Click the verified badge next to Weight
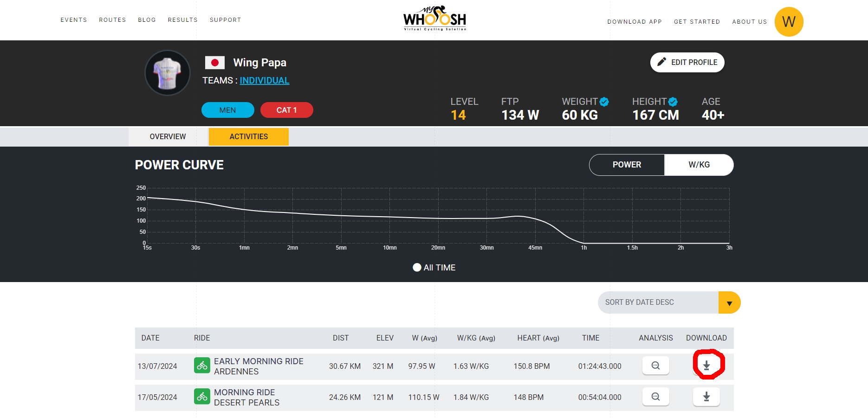Viewport: 868px width, 418px height. tap(603, 101)
